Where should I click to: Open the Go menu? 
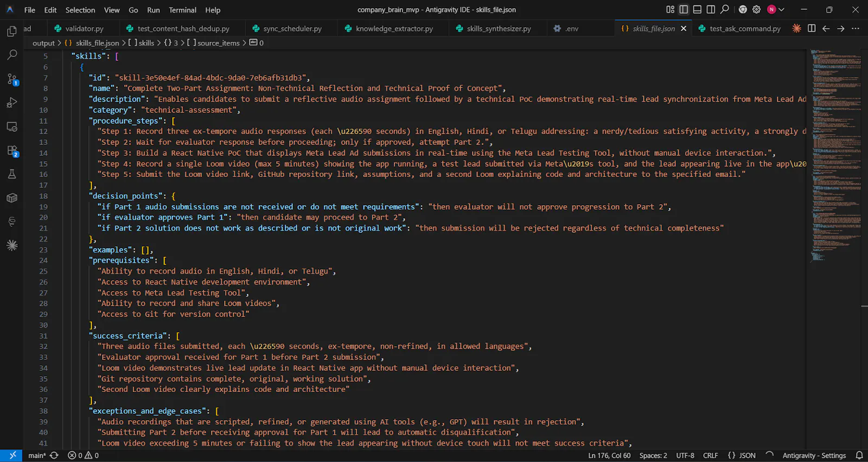(x=133, y=10)
